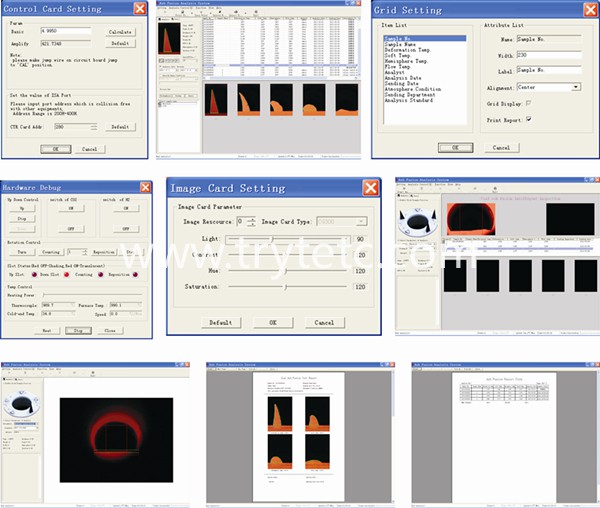The image size is (600, 508).
Task: Click Next in Hardware Debug
Action: pyautogui.click(x=47, y=331)
